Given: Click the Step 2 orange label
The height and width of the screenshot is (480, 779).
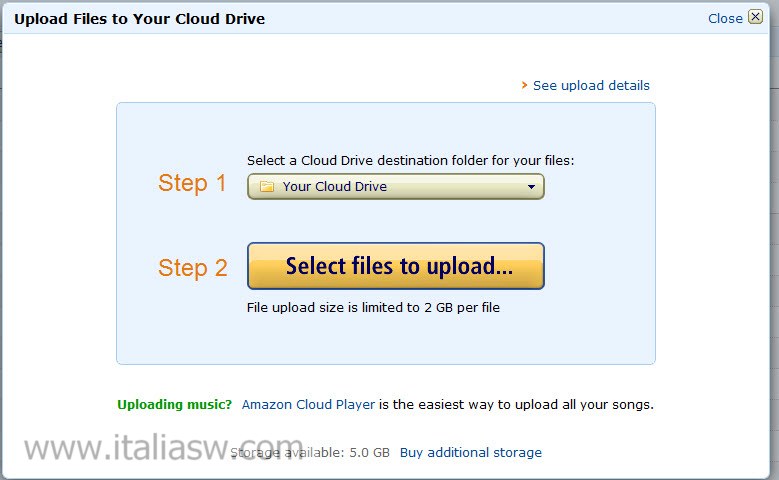Looking at the screenshot, I should (192, 268).
